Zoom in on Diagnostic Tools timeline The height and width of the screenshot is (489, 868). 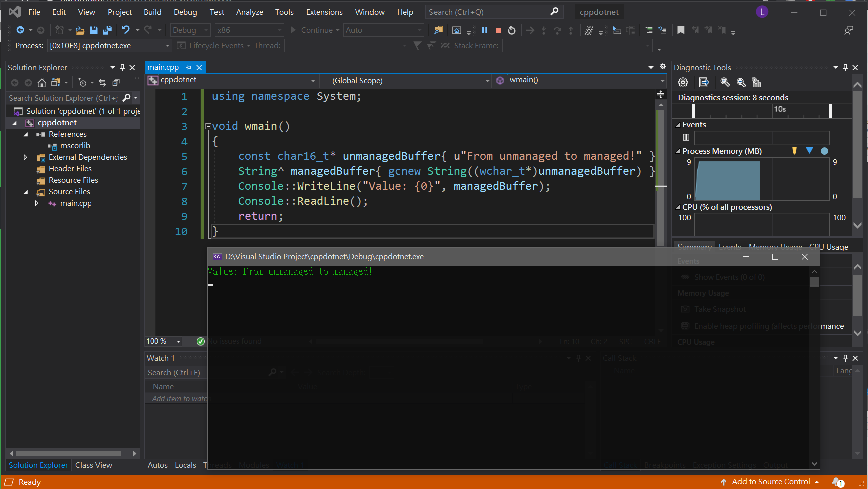[x=725, y=82]
